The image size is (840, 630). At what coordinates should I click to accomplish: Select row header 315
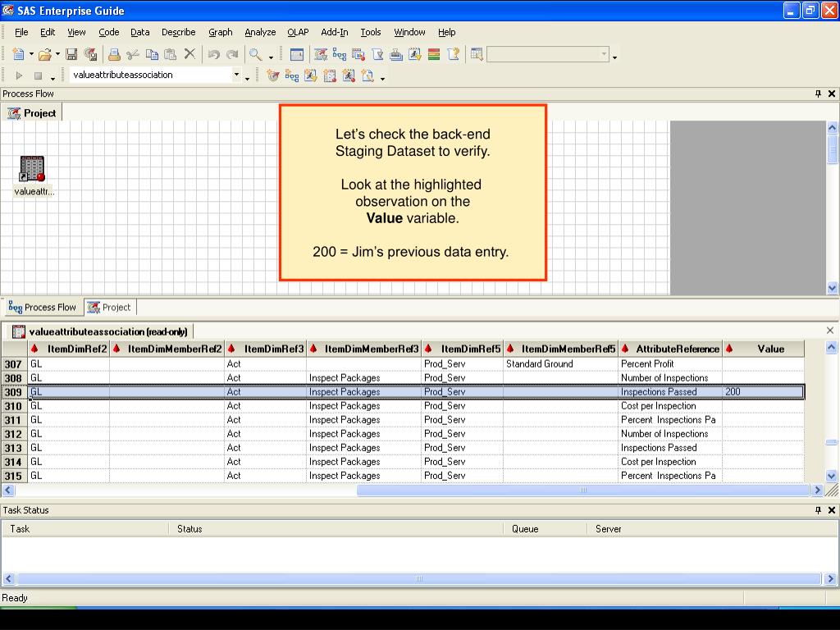click(14, 476)
